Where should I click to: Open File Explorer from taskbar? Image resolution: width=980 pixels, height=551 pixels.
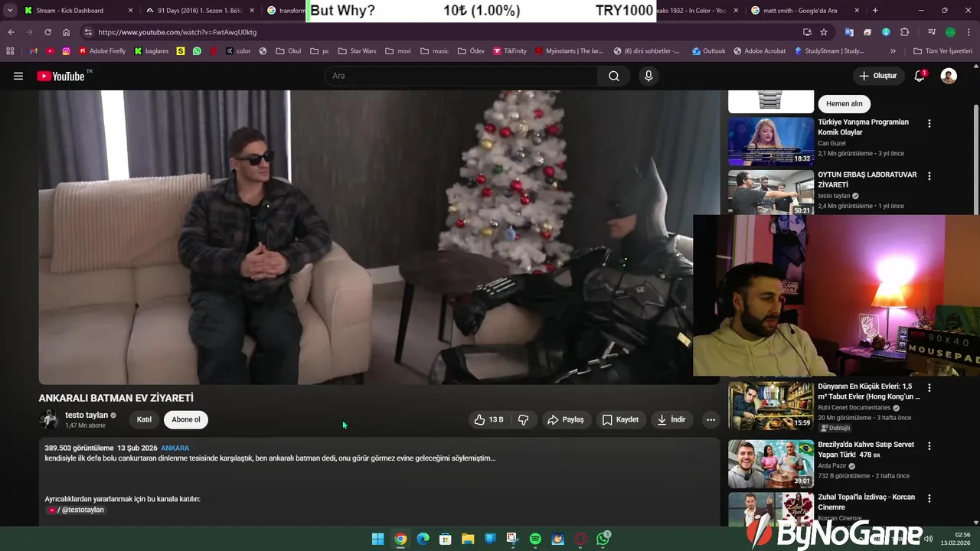click(468, 539)
